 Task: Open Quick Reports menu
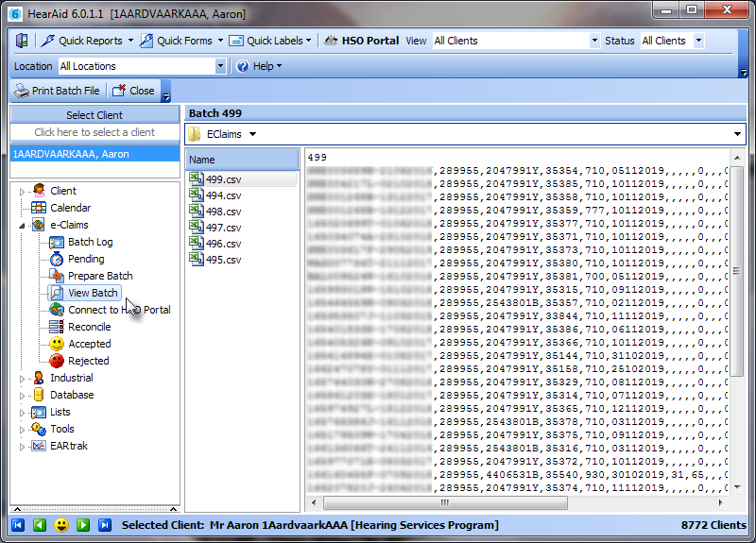87,41
